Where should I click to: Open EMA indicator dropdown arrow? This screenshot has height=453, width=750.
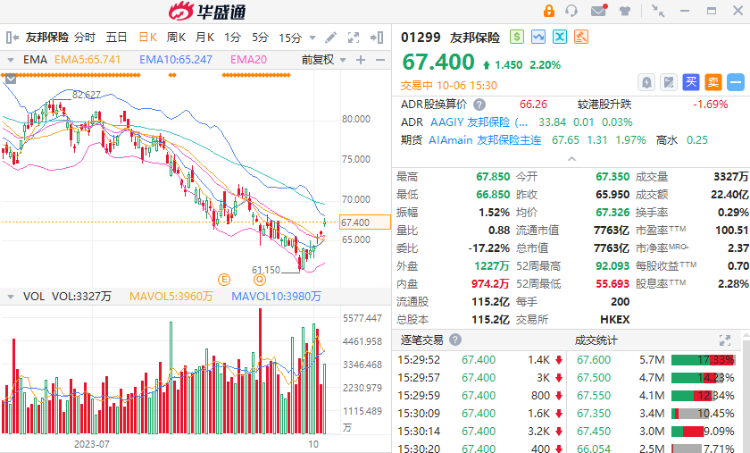click(11, 60)
